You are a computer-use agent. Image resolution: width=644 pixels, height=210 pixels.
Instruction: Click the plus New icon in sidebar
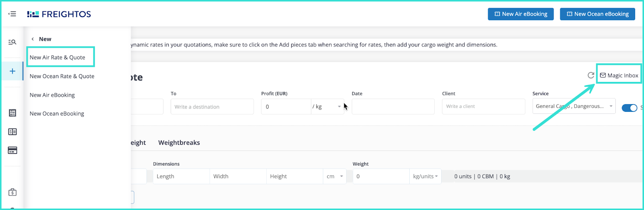12,71
